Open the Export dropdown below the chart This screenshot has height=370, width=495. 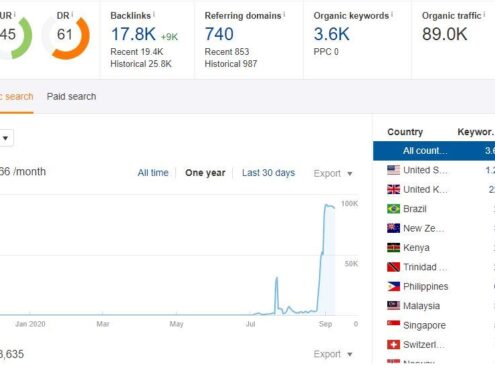333,354
